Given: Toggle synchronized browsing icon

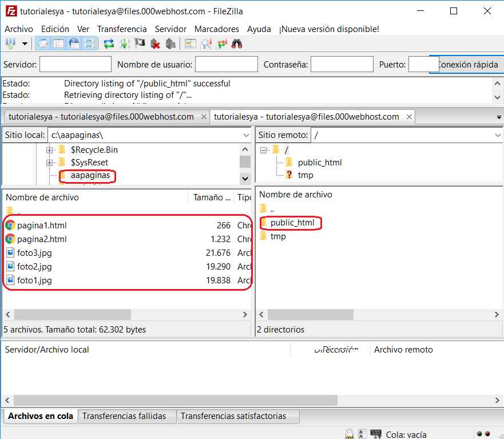Looking at the screenshot, I should pos(222,43).
